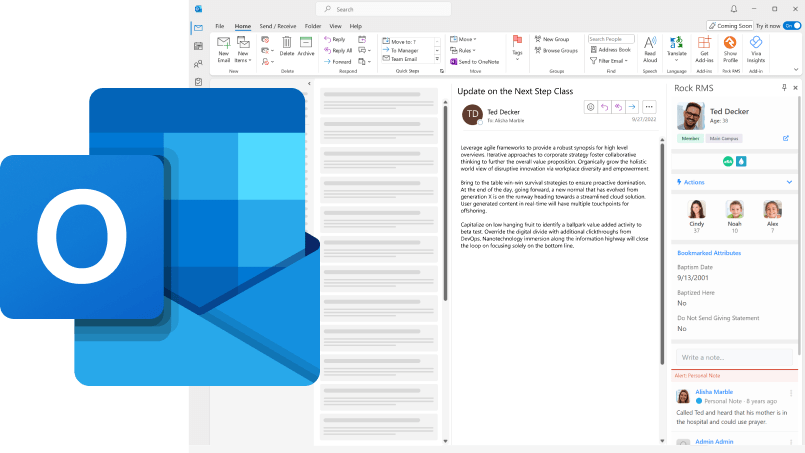Open Tasks in the left navigation bar
The image size is (805, 453).
pyautogui.click(x=198, y=82)
